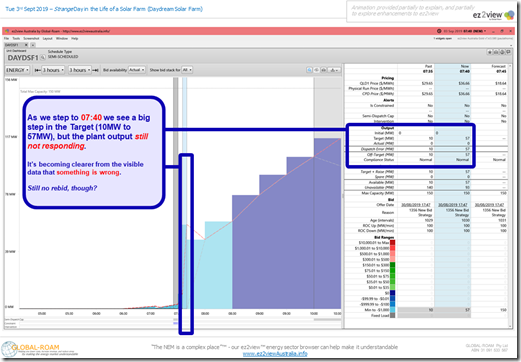
Task: Open the Bid availability Actual dropdown
Action: [137, 70]
